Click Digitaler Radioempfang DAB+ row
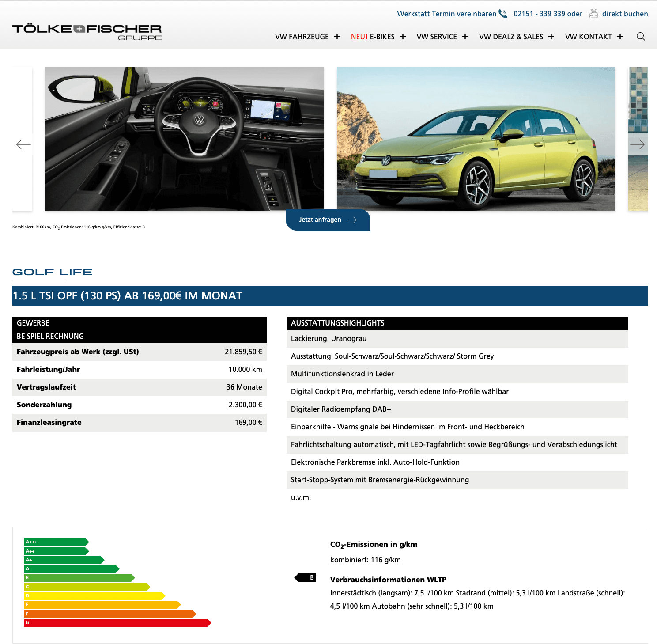This screenshot has width=657, height=644. (x=457, y=409)
